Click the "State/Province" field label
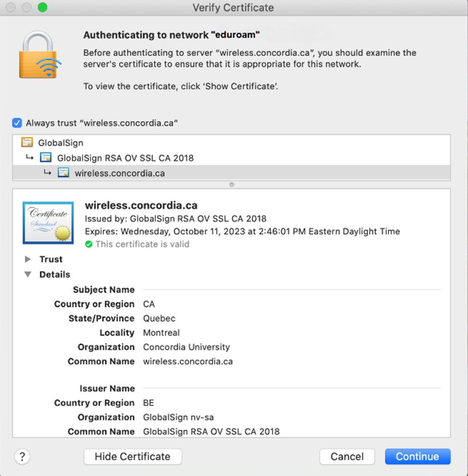 (x=102, y=318)
